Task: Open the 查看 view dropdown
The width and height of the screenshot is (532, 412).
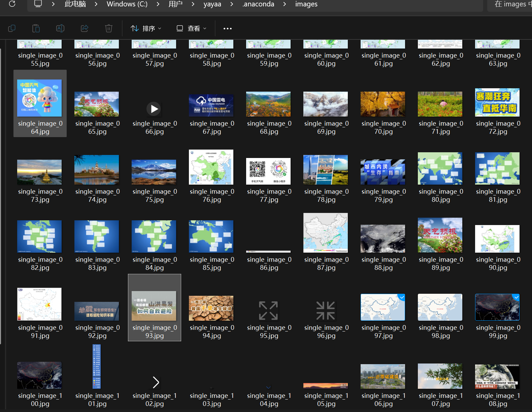Action: (191, 29)
